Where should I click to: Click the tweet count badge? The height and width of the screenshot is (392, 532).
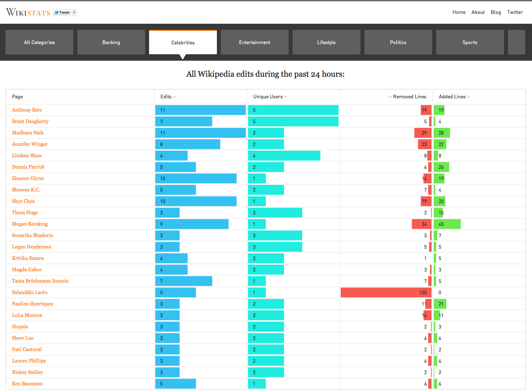pyautogui.click(x=74, y=12)
